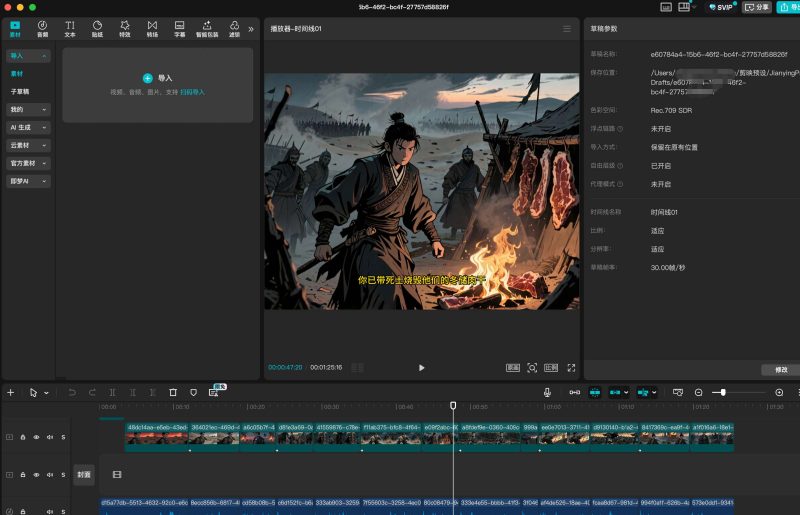The width and height of the screenshot is (800, 515).
Task: Click the delete trash icon in timeline toolbar
Action: 173,393
